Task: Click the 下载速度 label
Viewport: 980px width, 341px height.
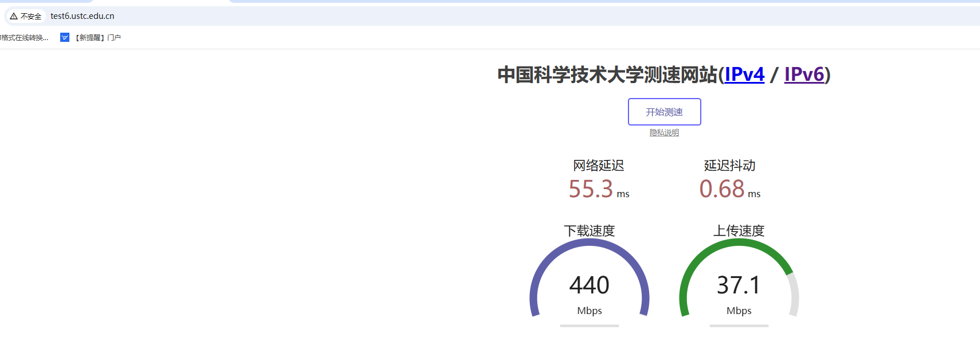Action: pos(589,231)
